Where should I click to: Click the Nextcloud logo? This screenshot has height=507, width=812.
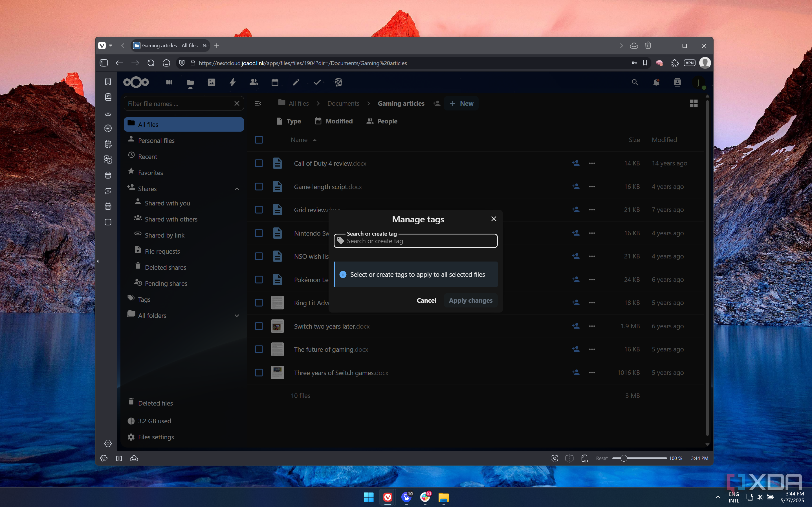136,82
